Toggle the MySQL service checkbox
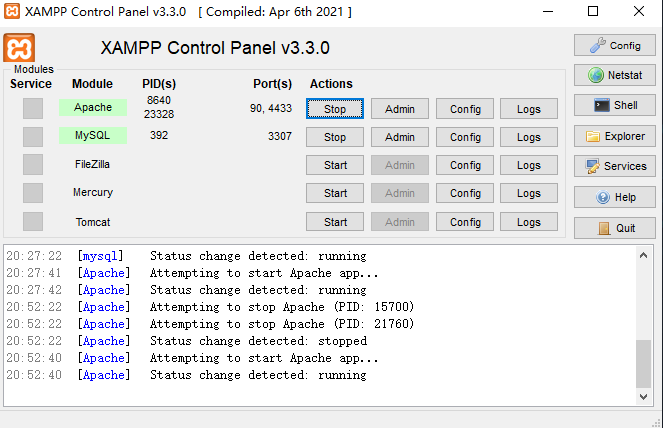The image size is (663, 428). (33, 137)
